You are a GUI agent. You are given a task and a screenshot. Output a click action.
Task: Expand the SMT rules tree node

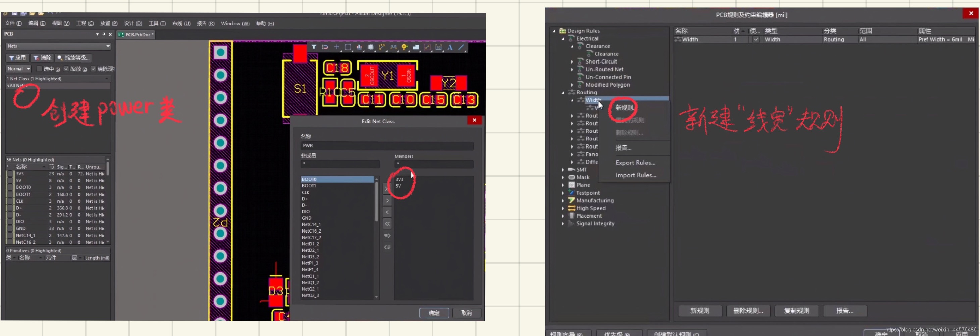click(563, 170)
